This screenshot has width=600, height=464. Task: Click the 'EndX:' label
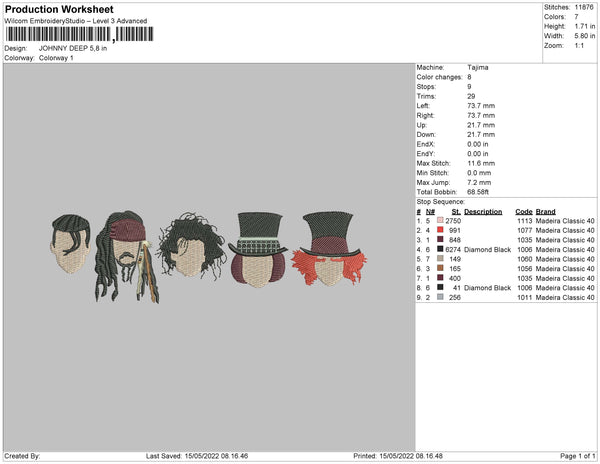pyautogui.click(x=426, y=144)
